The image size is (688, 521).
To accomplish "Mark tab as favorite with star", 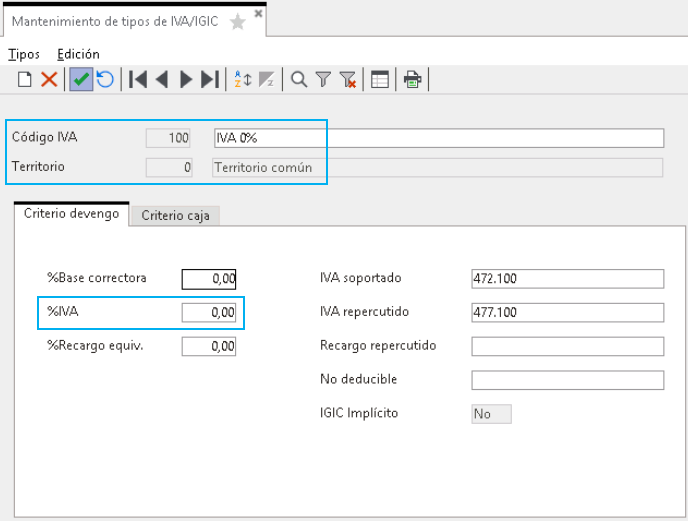I will tap(237, 22).
